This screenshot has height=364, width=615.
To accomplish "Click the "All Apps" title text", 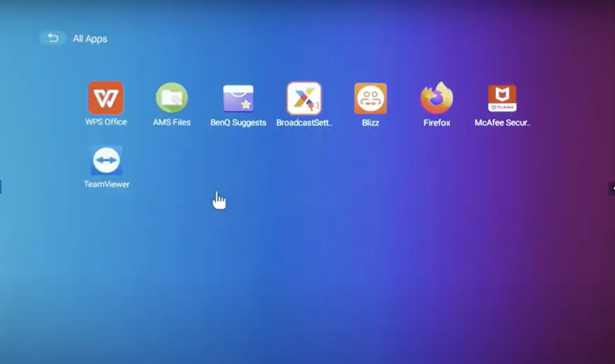I will [x=90, y=39].
